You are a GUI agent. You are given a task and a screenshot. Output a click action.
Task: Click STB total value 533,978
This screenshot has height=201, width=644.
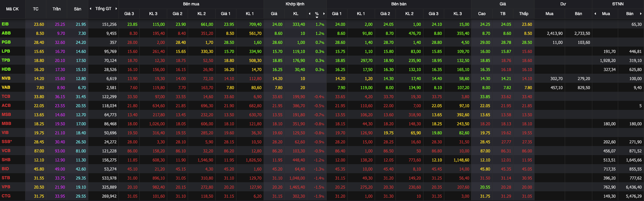pyautogui.click(x=109, y=178)
